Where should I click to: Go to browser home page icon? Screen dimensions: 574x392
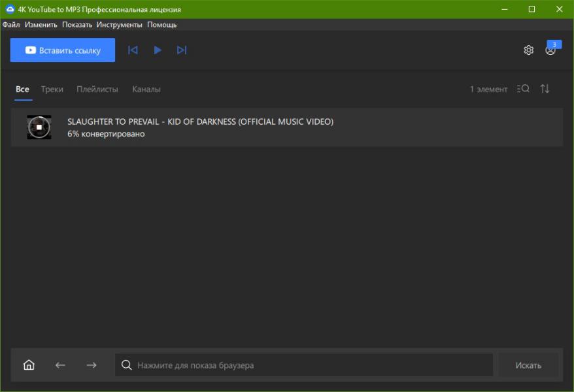tap(29, 365)
